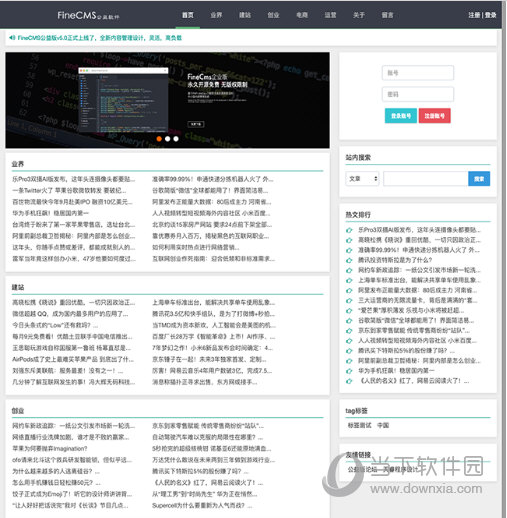507x518 pixels.
Task: Open the 标签测试 tag
Action: coord(359,425)
